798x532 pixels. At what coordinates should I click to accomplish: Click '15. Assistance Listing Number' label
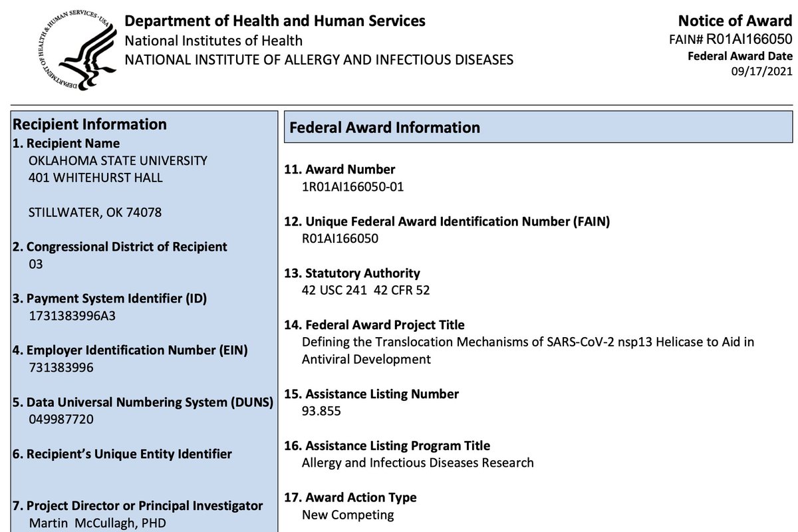[372, 394]
